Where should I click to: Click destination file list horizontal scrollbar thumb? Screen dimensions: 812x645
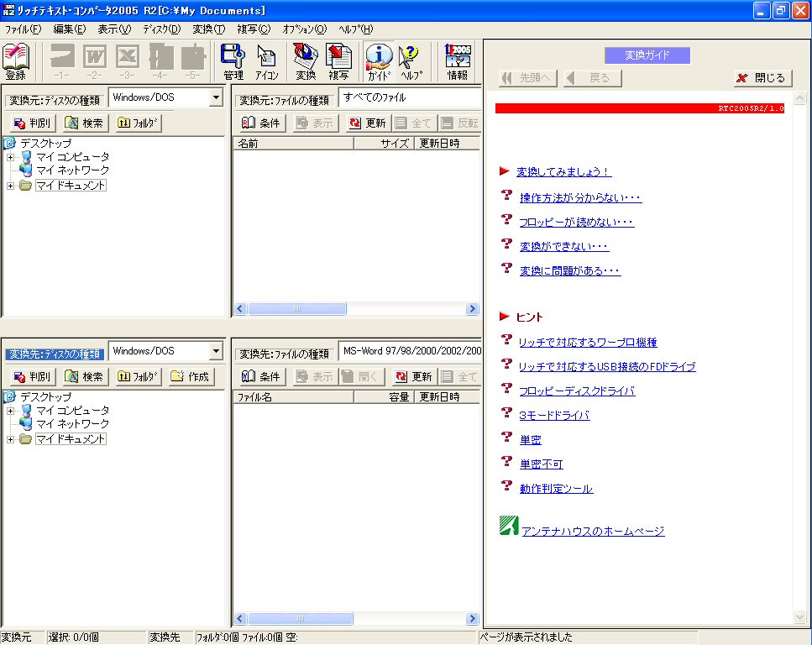tap(300, 619)
